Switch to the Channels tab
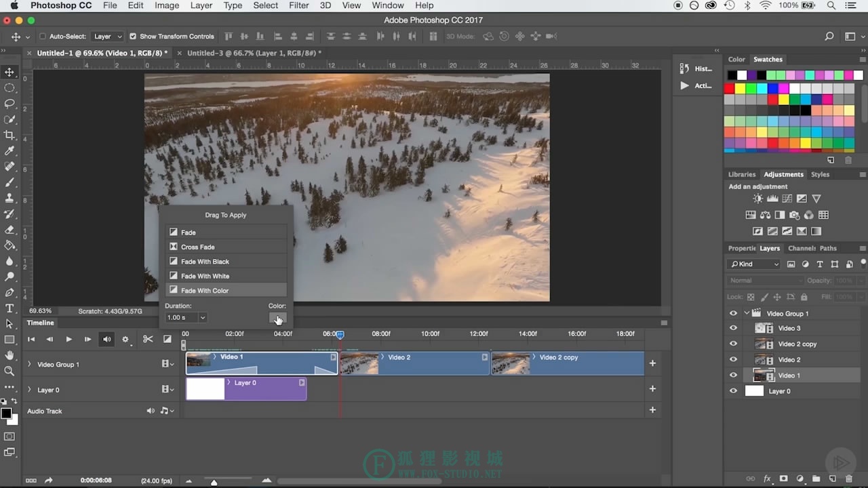This screenshot has height=488, width=868. (802, 248)
